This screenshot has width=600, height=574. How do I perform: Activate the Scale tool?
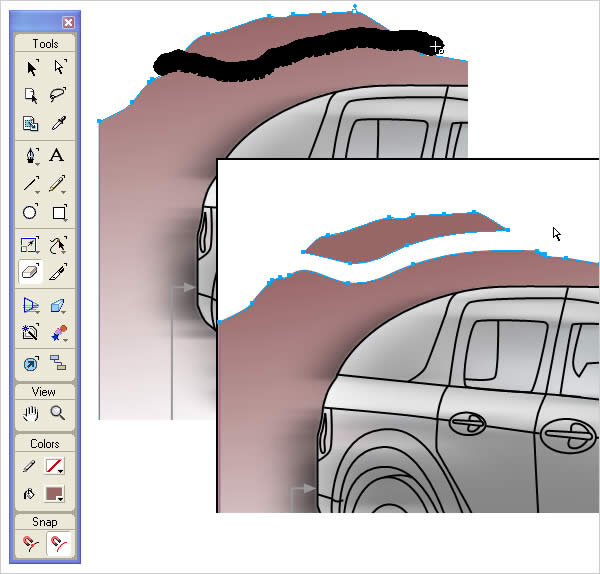click(29, 245)
